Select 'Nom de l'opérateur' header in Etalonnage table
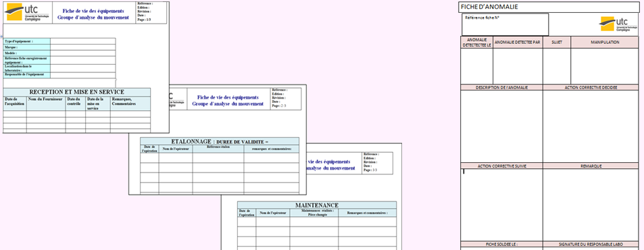Viewport: 644px width, 250px height. [176, 149]
